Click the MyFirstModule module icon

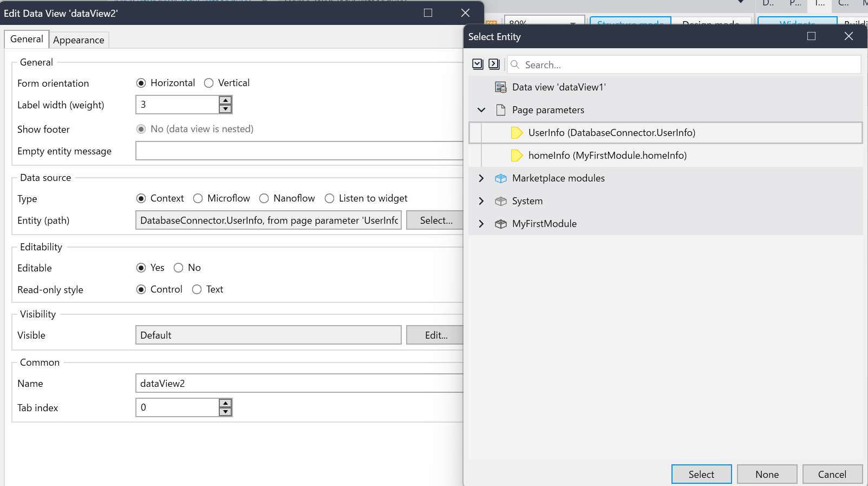pyautogui.click(x=501, y=224)
